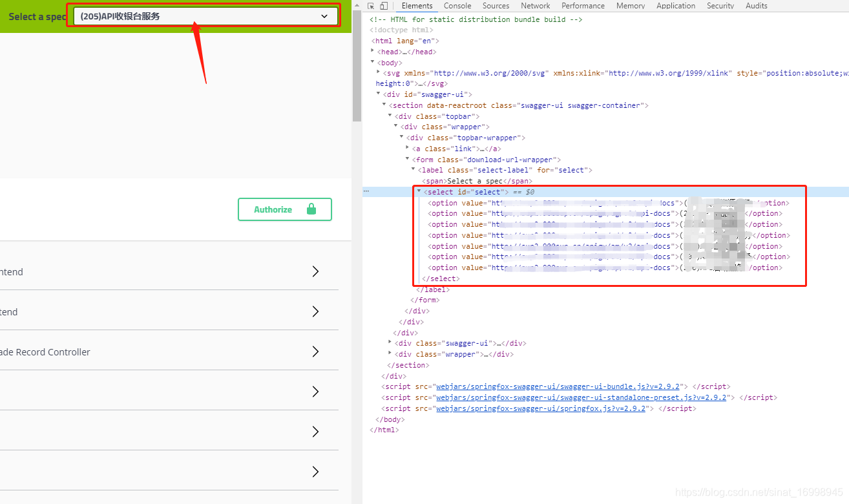The height and width of the screenshot is (504, 849).
Task: Collapse the select id select node
Action: tap(419, 191)
